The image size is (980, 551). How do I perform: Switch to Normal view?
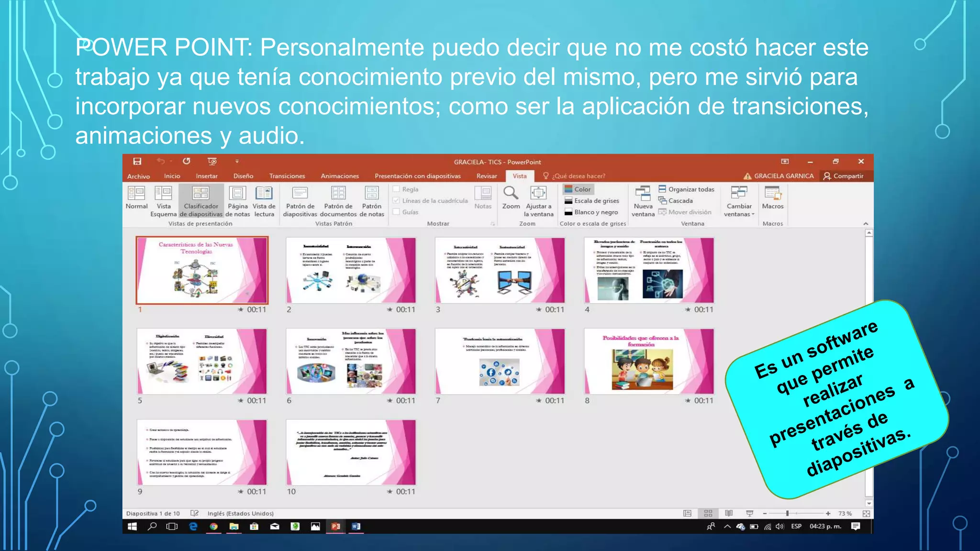136,198
